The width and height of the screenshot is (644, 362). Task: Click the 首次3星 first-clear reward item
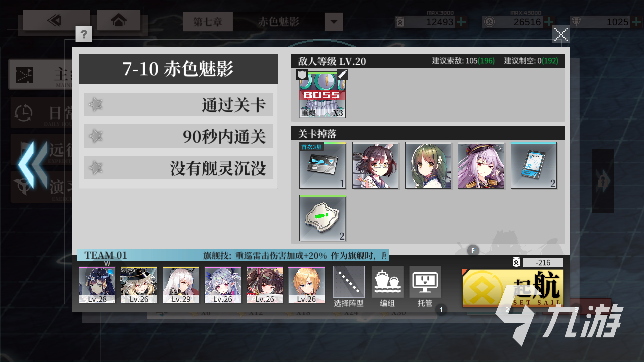click(323, 165)
